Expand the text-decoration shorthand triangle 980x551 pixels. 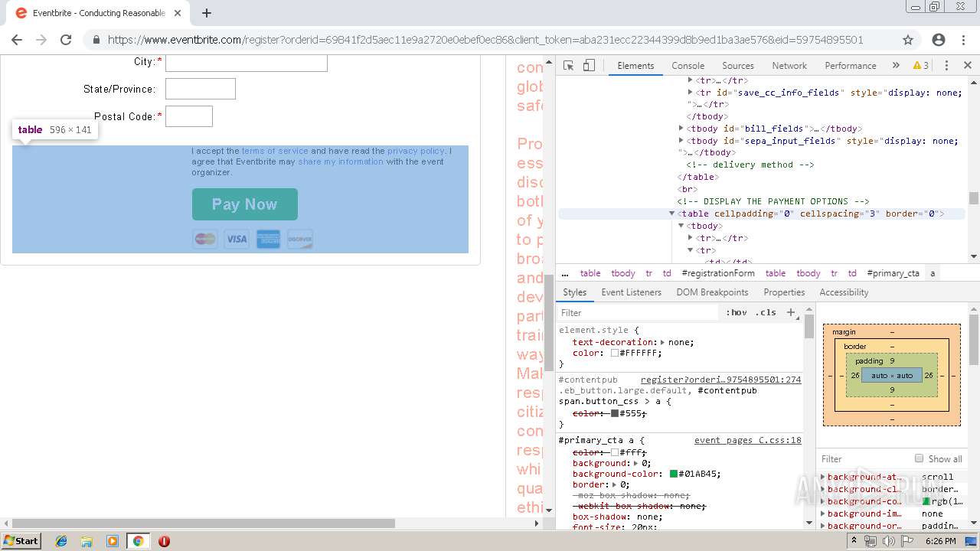[x=663, y=342]
